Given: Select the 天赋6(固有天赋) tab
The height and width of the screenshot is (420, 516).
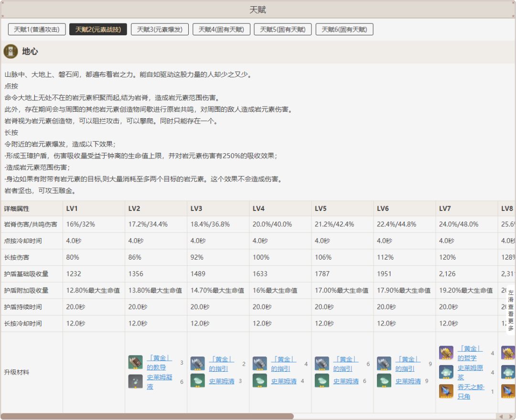Looking at the screenshot, I should point(344,29).
